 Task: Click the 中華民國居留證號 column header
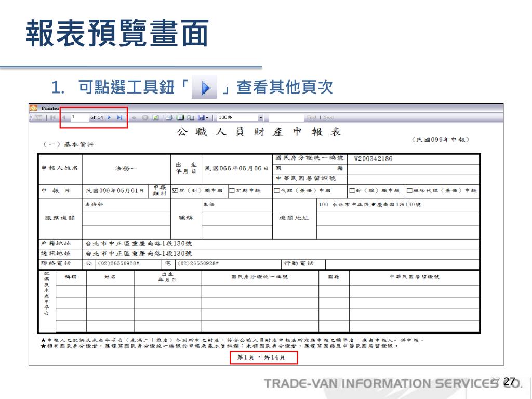[x=414, y=277]
